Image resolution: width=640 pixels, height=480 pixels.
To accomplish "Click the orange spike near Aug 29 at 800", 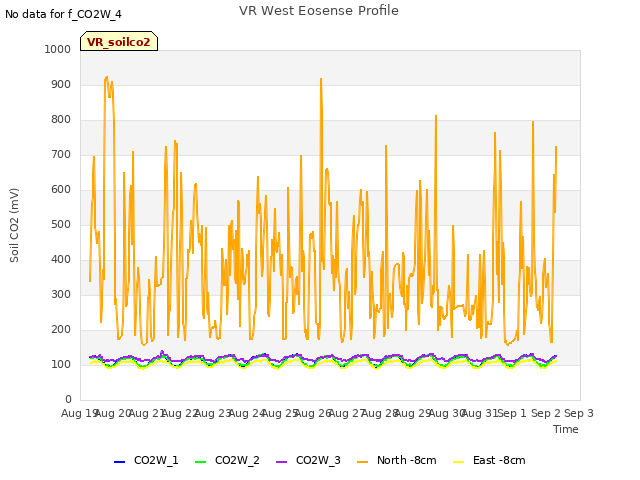I will [x=436, y=117].
